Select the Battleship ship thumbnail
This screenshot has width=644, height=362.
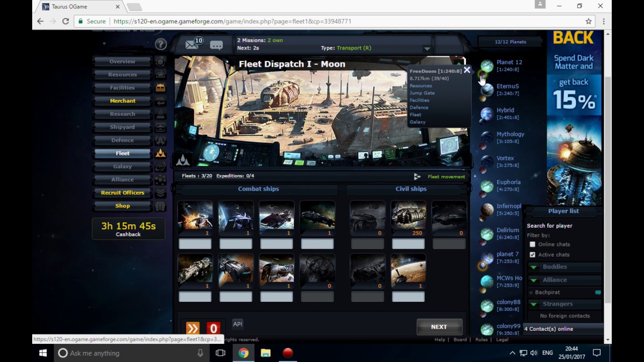[317, 218]
